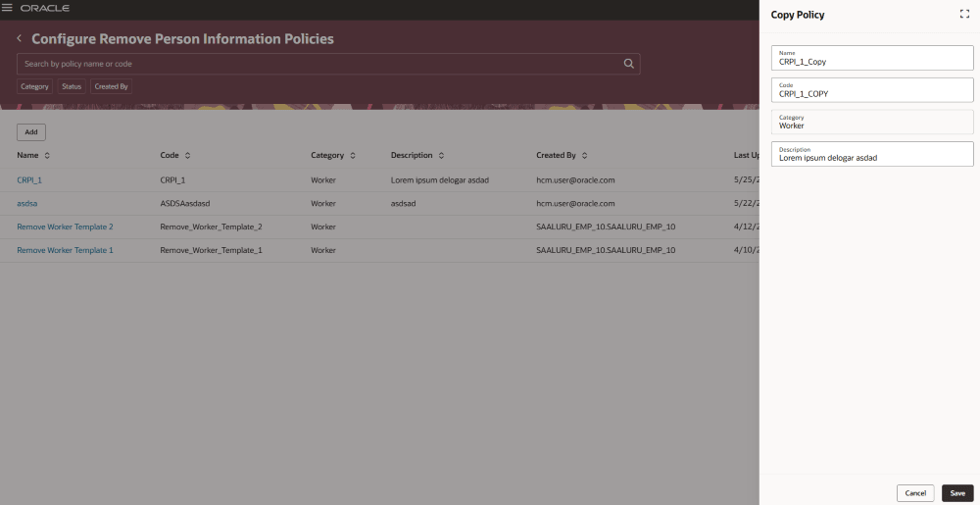Open the Created By filter chip
This screenshot has width=980, height=505.
click(112, 86)
